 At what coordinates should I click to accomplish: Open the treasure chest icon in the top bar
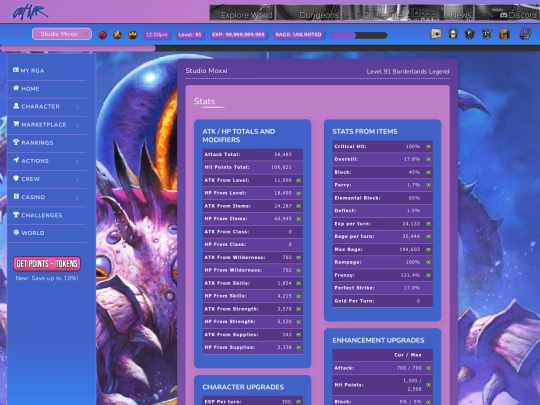point(504,34)
